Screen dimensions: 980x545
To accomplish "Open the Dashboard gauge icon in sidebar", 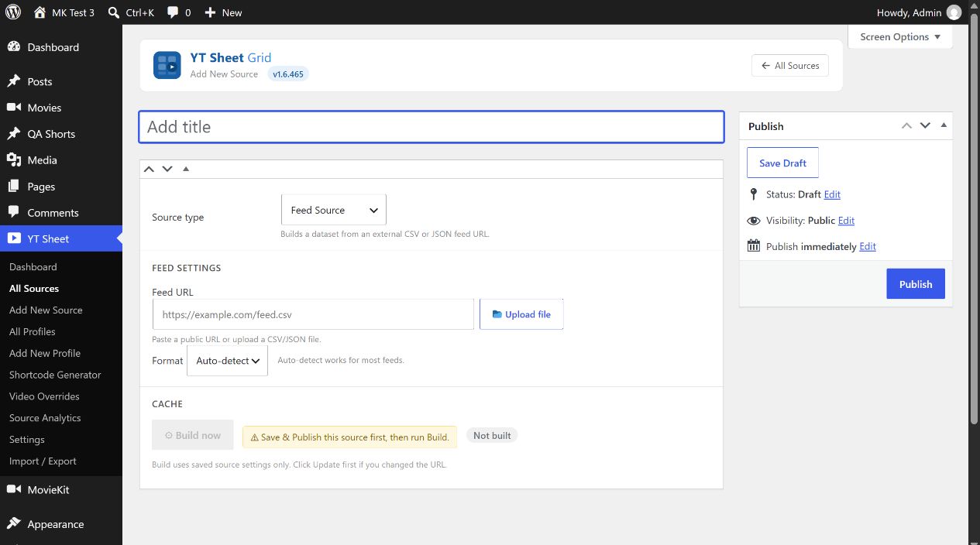I will (14, 47).
